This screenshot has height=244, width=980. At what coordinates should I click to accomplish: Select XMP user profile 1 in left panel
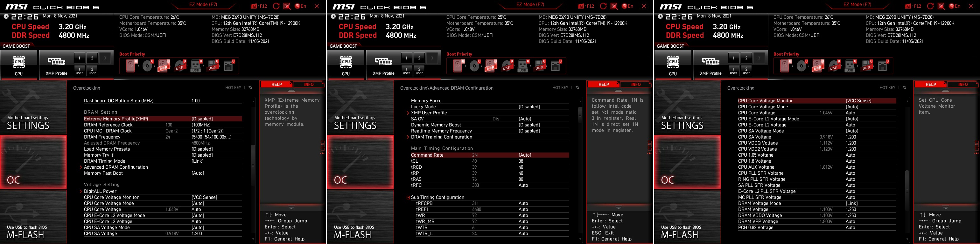point(79,71)
